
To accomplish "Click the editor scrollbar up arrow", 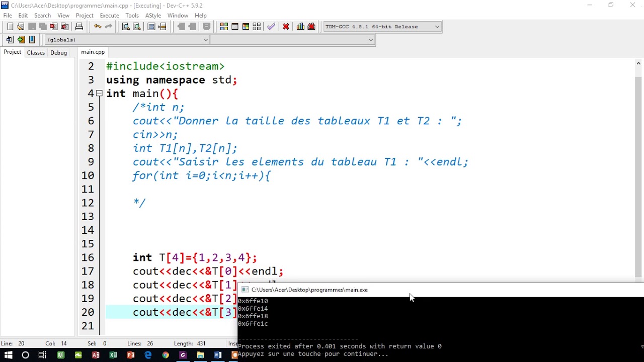I will pos(638,63).
